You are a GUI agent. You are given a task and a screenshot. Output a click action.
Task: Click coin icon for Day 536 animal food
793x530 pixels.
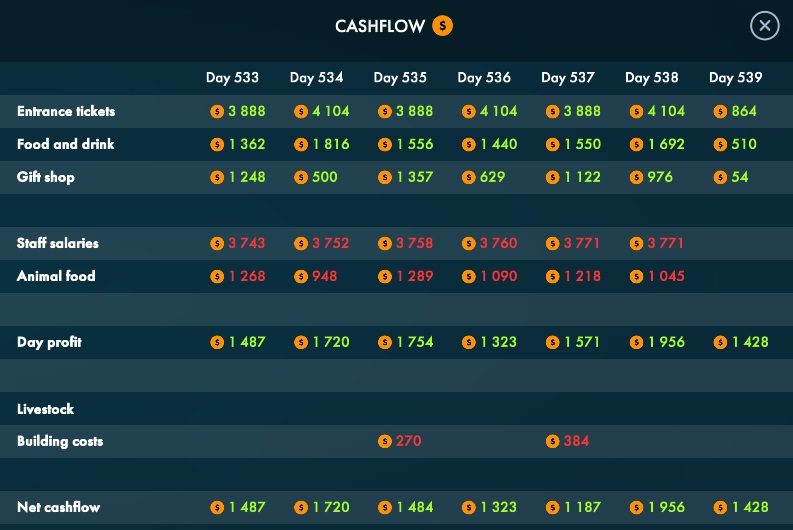click(x=469, y=276)
